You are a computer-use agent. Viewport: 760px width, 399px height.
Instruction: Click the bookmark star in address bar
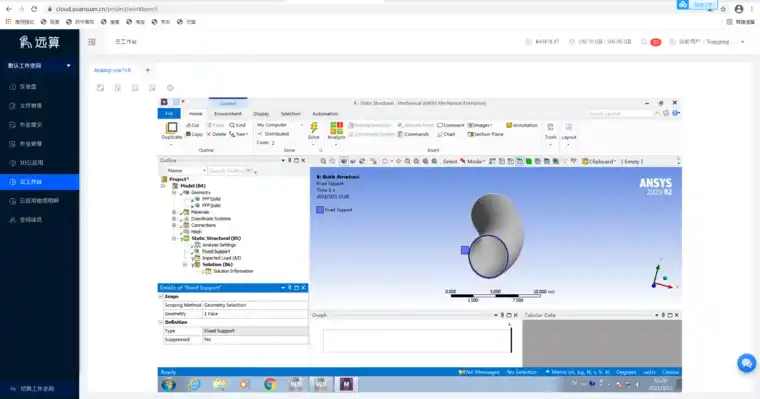tap(723, 9)
